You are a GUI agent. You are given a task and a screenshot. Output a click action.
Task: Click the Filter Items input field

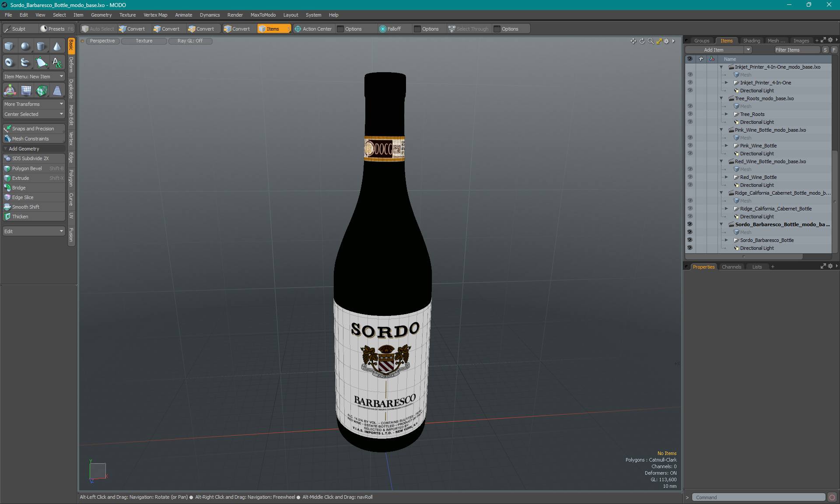click(x=797, y=50)
